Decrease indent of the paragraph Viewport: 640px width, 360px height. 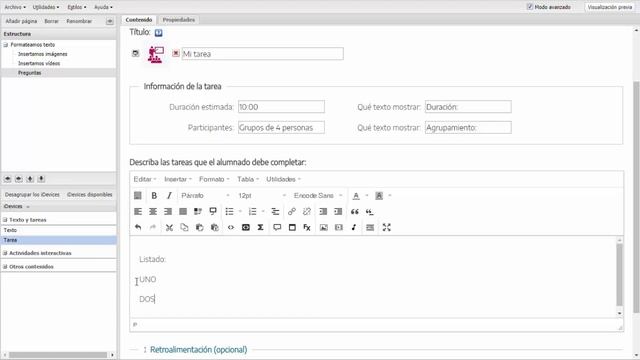click(x=323, y=211)
